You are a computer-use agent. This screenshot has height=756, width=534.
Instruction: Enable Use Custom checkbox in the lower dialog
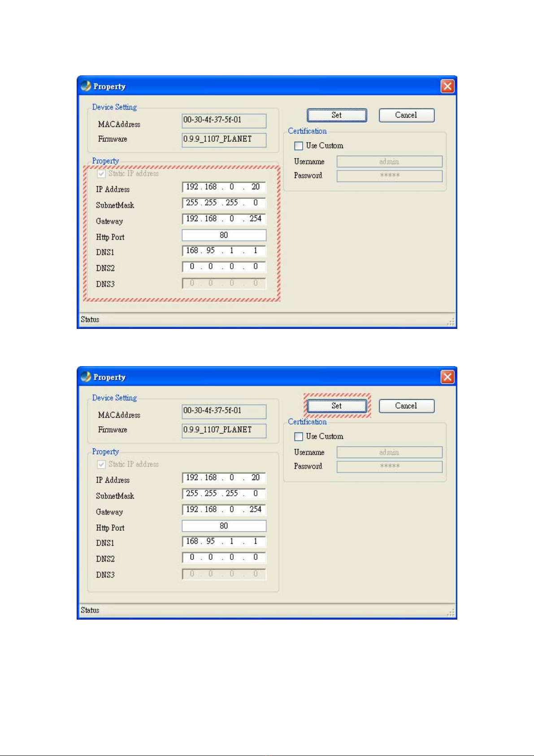[x=299, y=437]
